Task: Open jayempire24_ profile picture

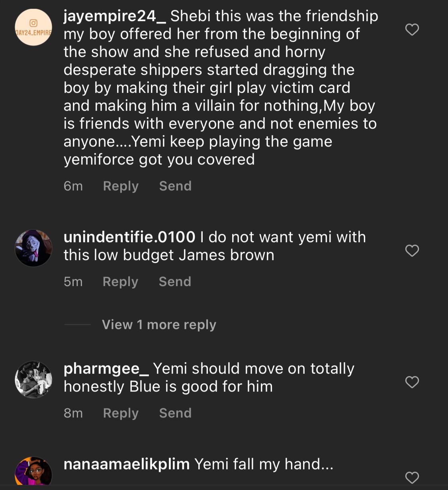Action: [x=33, y=27]
